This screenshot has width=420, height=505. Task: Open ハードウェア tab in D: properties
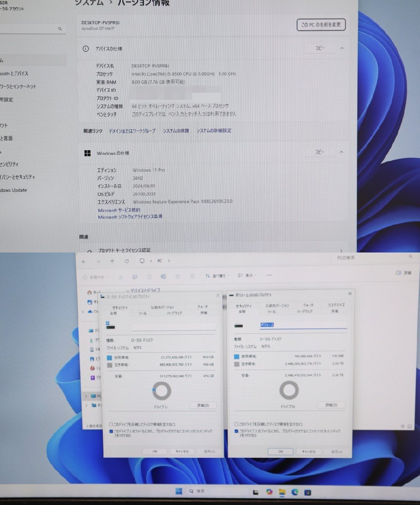coord(305,311)
